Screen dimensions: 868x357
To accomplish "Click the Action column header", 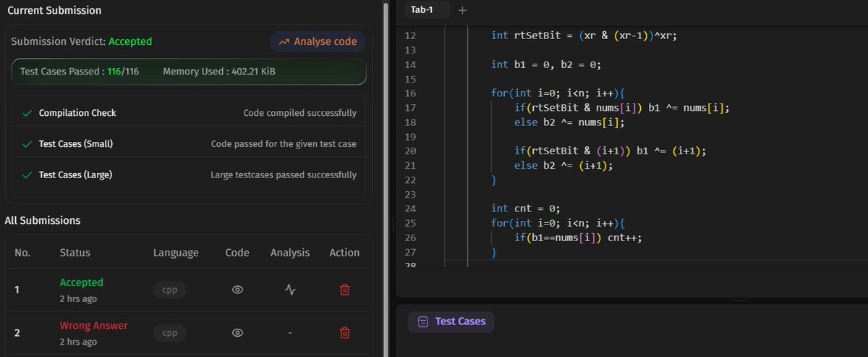I will tap(344, 253).
